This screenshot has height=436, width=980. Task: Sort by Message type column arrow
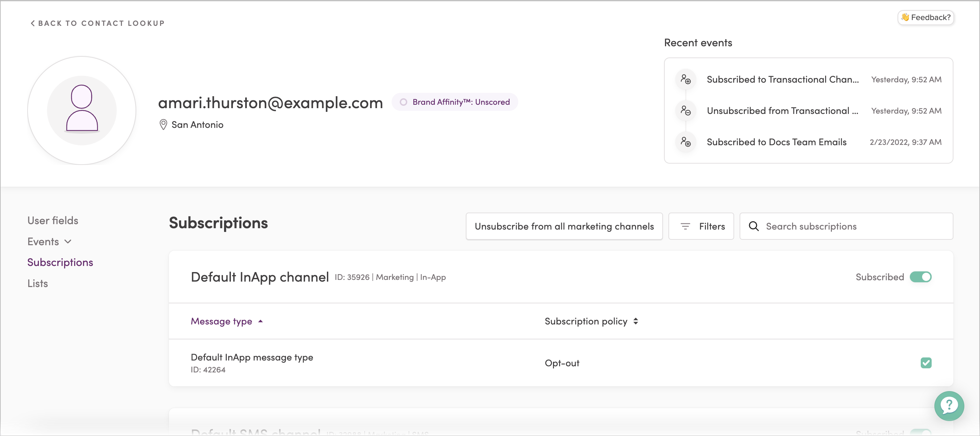click(260, 321)
